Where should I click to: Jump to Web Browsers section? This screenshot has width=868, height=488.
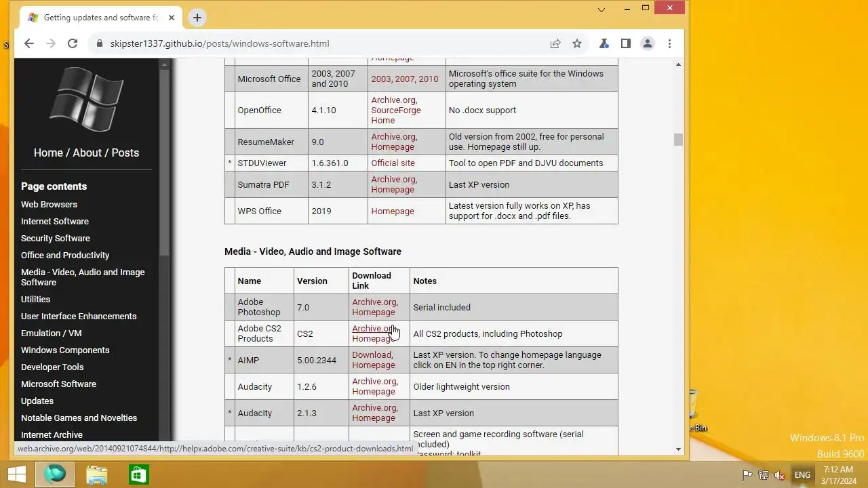pos(49,204)
